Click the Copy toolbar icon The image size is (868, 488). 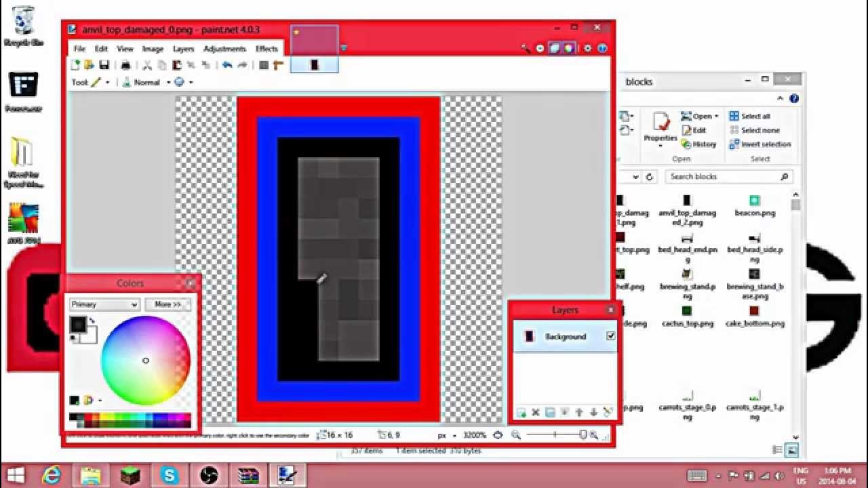coord(161,65)
